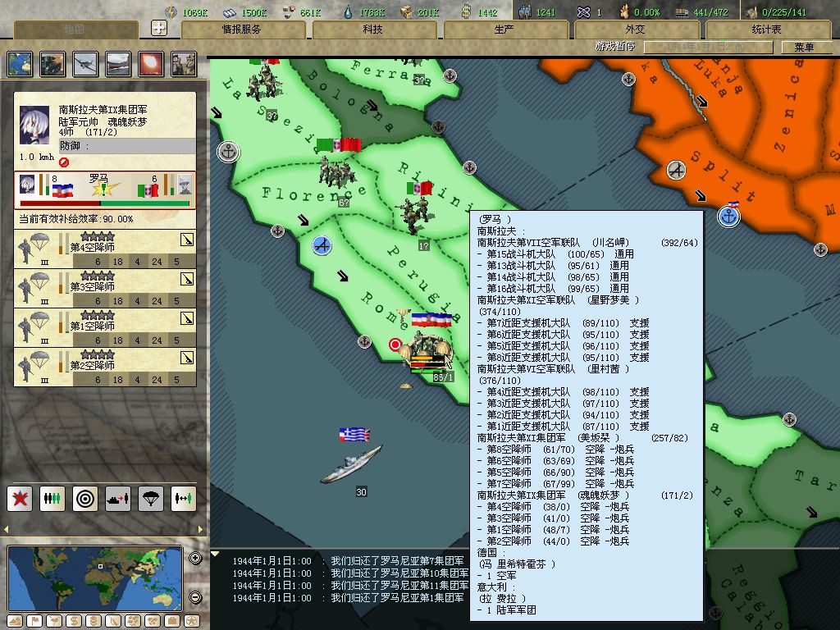
Task: Click the blue anchor port icon below Split
Action: (x=728, y=216)
